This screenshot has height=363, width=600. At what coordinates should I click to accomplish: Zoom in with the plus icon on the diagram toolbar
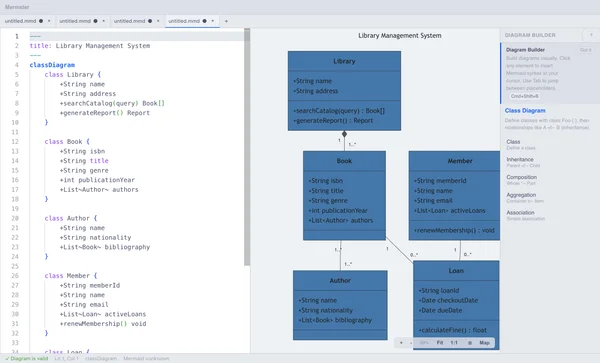401,343
